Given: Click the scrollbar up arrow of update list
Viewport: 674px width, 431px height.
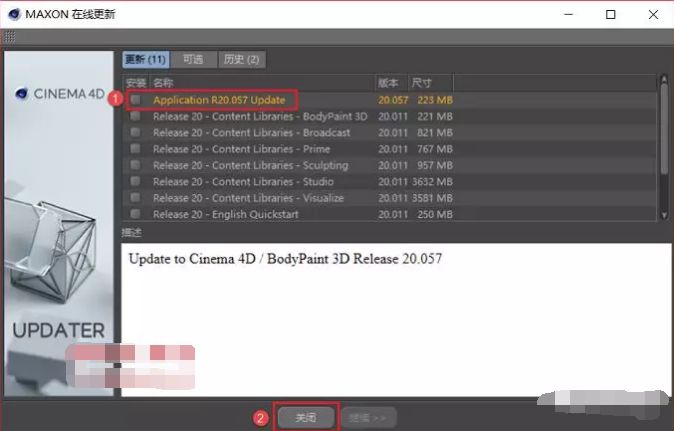Looking at the screenshot, I should 664,79.
